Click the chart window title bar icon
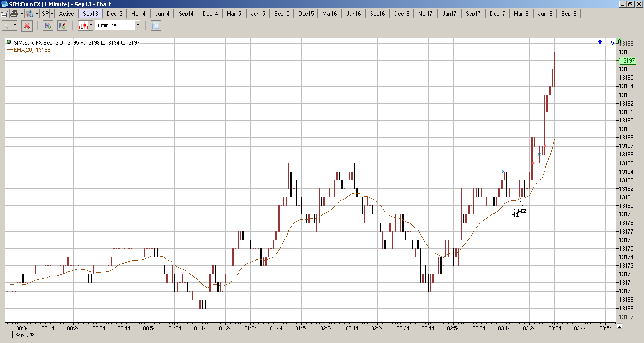Viewport: 644px width, 343px height. click(4, 4)
